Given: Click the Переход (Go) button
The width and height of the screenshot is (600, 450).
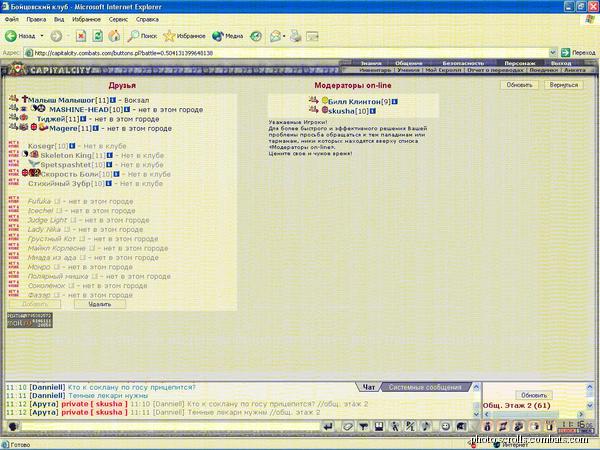Looking at the screenshot, I should [x=578, y=52].
